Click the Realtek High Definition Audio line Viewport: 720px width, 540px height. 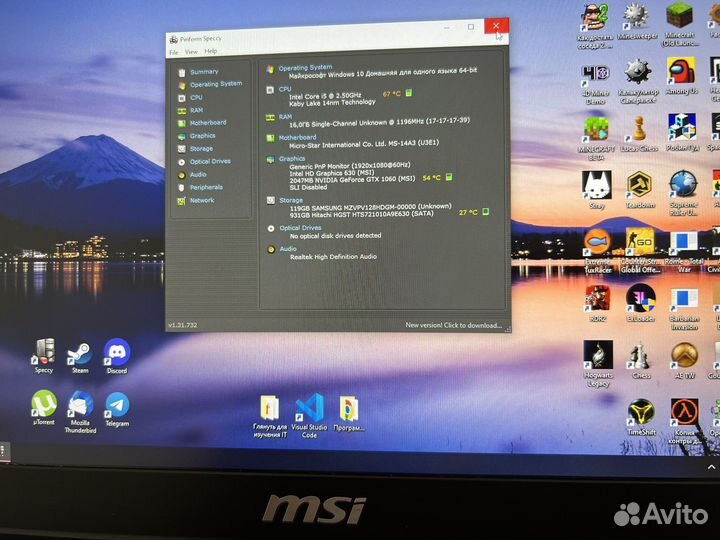click(333, 257)
